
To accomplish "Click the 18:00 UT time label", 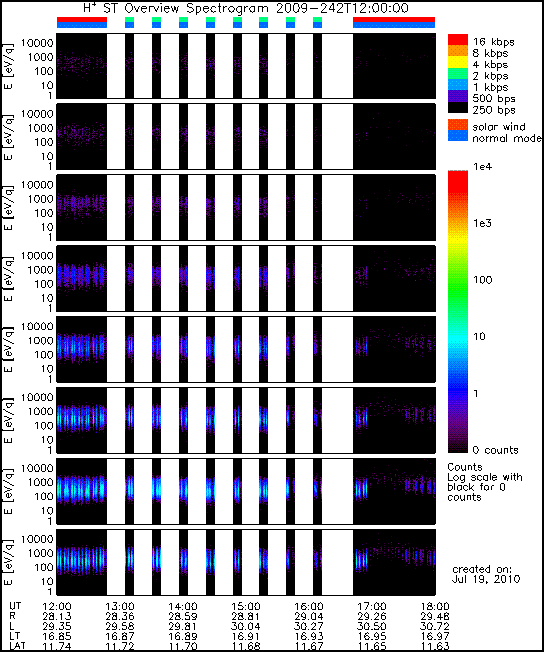I will (435, 606).
